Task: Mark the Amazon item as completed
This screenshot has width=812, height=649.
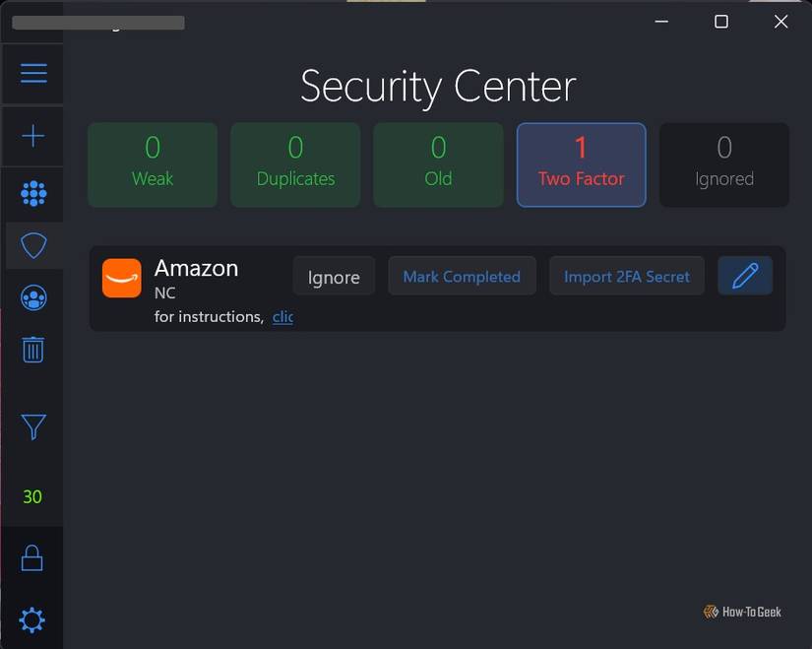Action: click(x=462, y=277)
